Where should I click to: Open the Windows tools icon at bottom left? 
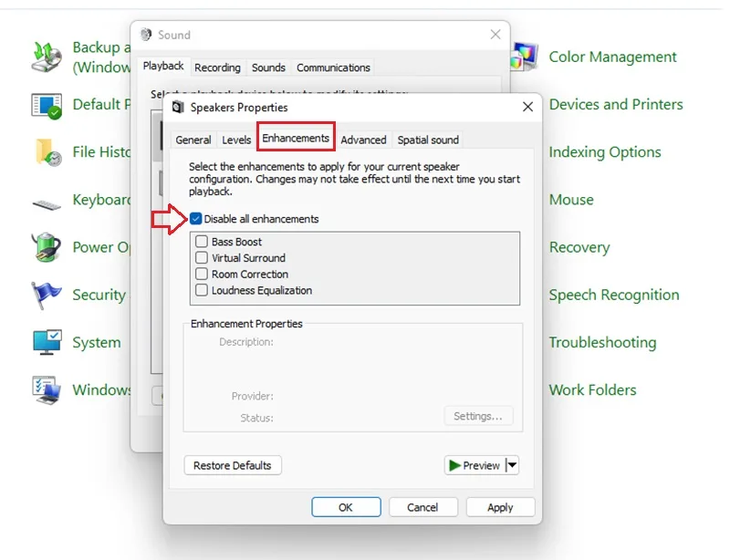click(47, 390)
